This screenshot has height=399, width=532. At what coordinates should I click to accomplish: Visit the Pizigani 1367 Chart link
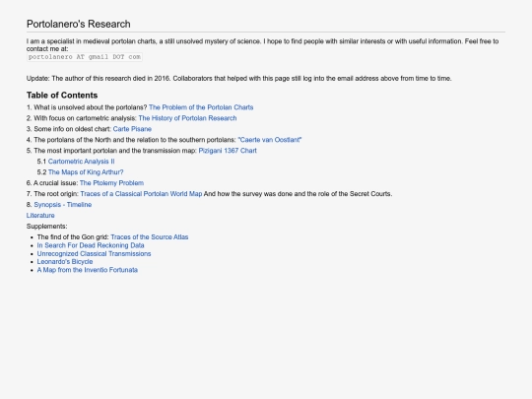[228, 151]
